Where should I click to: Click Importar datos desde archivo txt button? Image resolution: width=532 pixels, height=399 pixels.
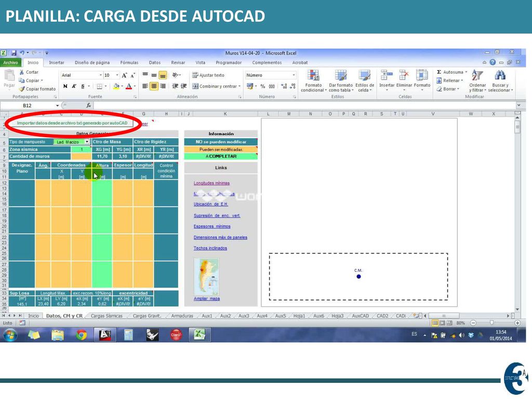click(72, 123)
